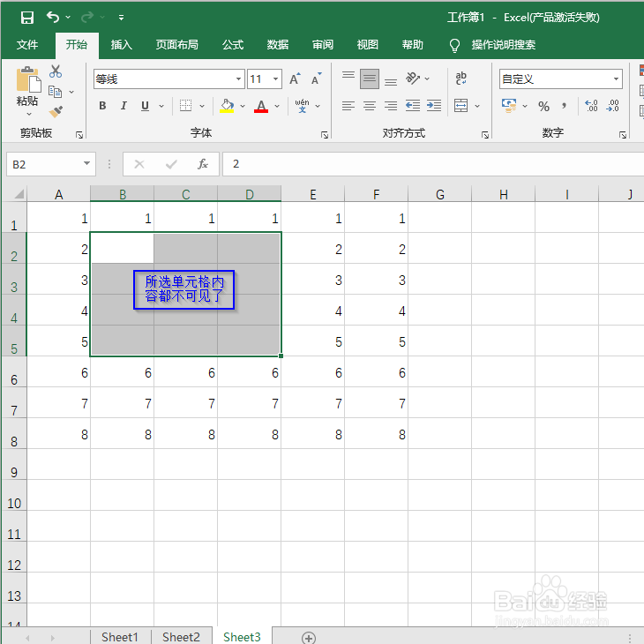Undo the last action
Viewport: 644px width, 644px height.
(x=53, y=17)
